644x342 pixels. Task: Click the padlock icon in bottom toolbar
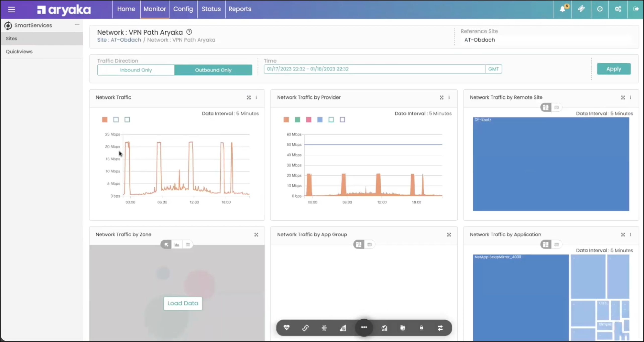[x=421, y=328]
